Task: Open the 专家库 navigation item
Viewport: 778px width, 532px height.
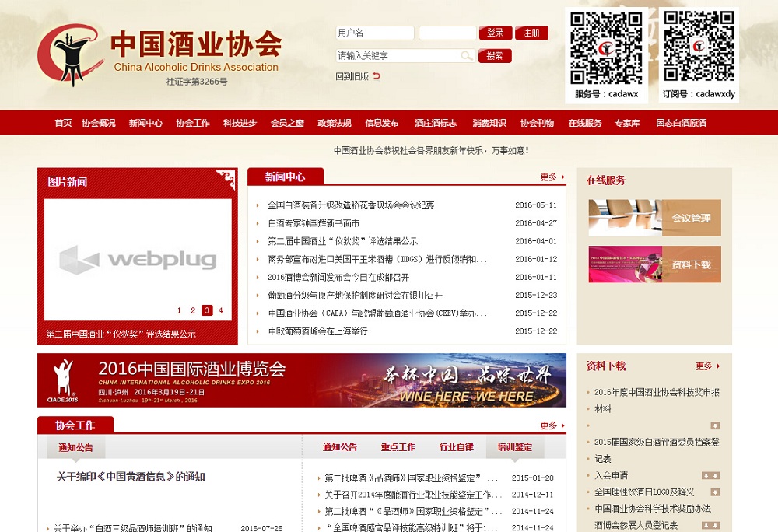Action: click(627, 123)
